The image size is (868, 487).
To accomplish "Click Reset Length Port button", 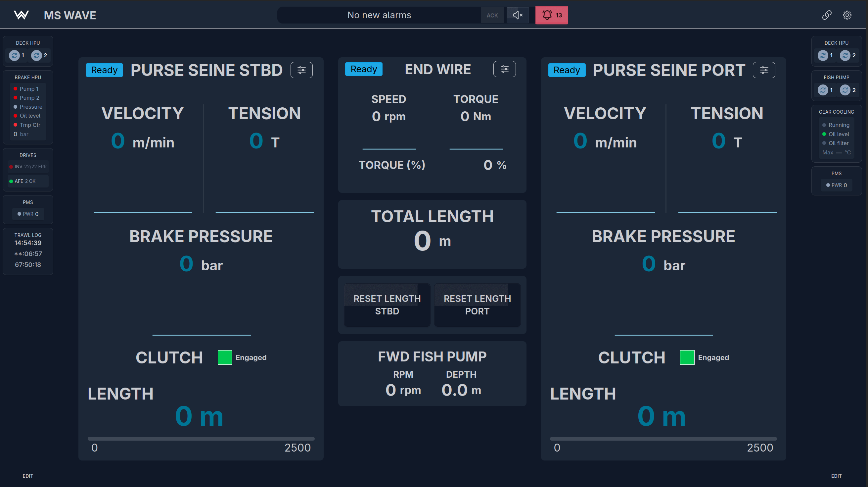I will [x=478, y=305].
